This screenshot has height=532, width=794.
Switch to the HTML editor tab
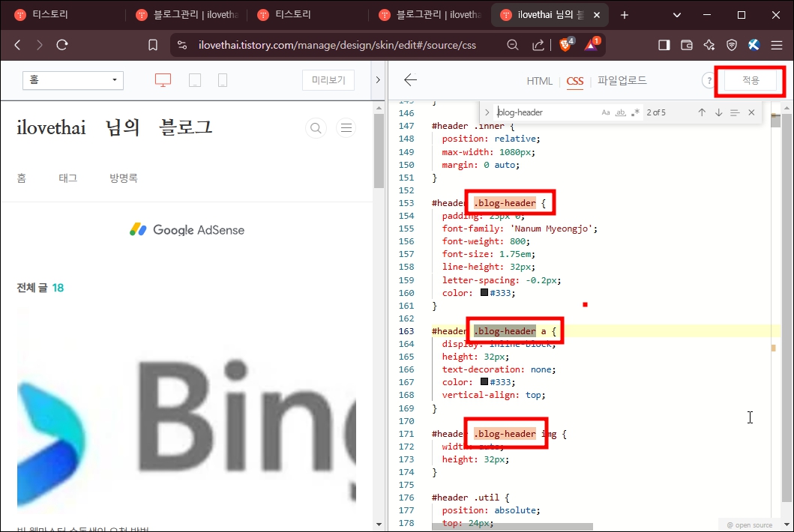(539, 80)
